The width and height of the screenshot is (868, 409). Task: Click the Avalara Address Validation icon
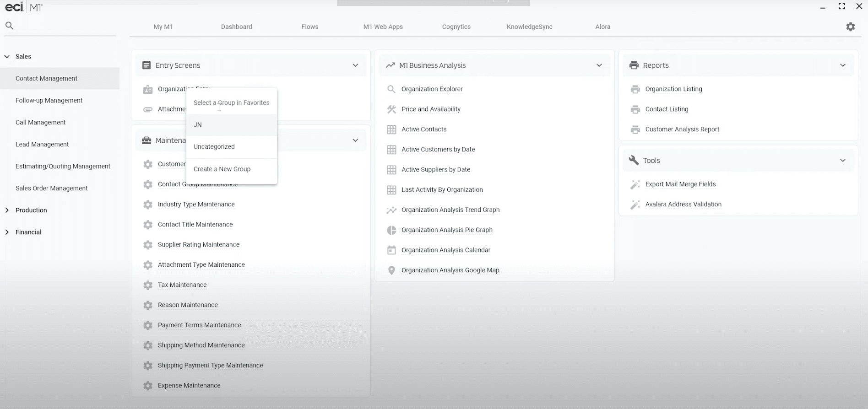635,204
